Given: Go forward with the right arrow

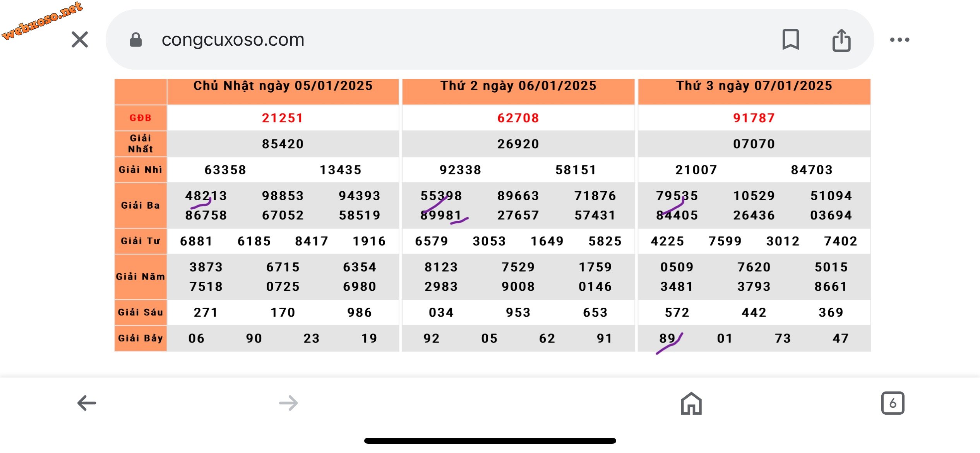Looking at the screenshot, I should click(289, 403).
